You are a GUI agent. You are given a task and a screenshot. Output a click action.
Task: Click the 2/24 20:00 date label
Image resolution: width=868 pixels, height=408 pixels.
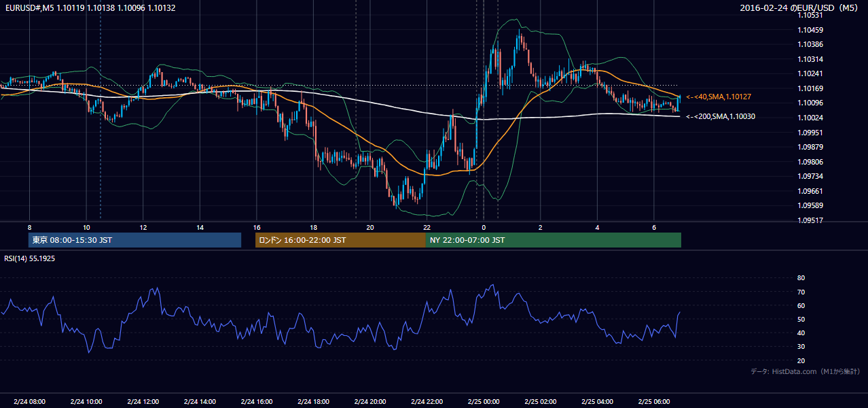(370, 402)
